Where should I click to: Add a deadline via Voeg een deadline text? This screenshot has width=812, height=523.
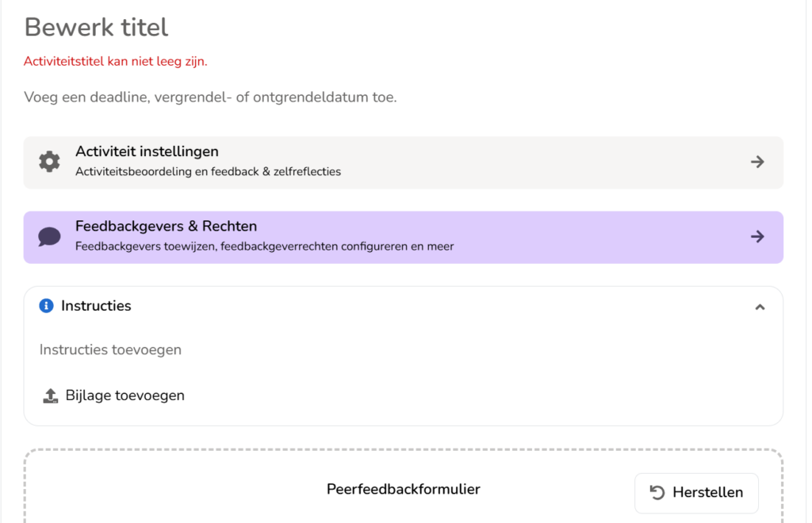210,97
